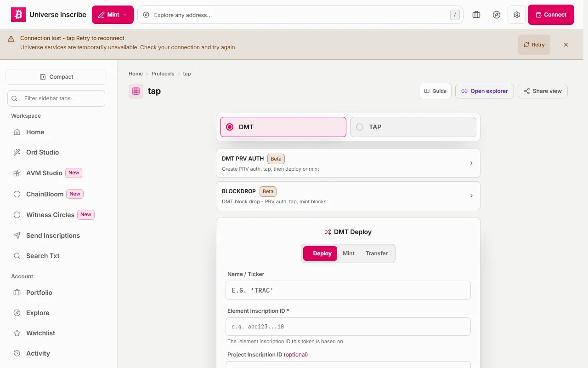
Task: Focus the Explore any address search field
Action: tap(300, 15)
